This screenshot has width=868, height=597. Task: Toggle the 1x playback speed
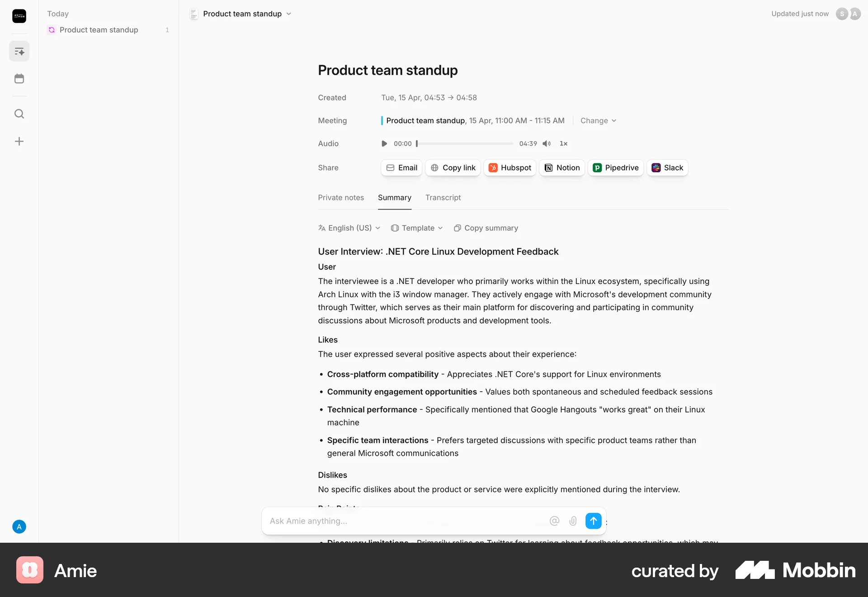pos(563,144)
